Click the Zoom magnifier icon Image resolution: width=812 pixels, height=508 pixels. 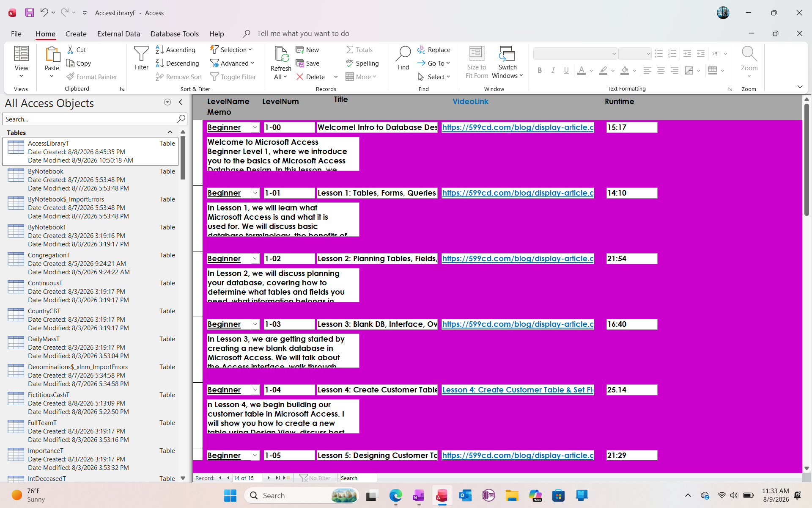(x=749, y=54)
